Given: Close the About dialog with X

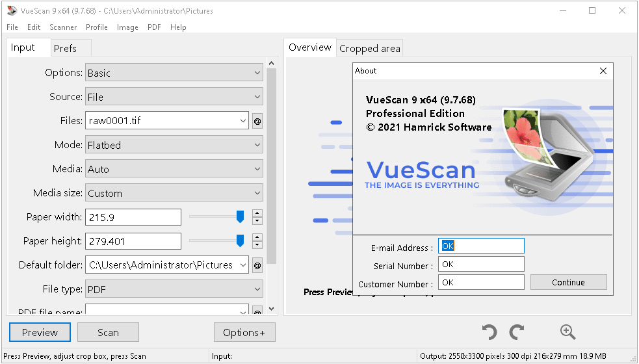Looking at the screenshot, I should pyautogui.click(x=603, y=71).
